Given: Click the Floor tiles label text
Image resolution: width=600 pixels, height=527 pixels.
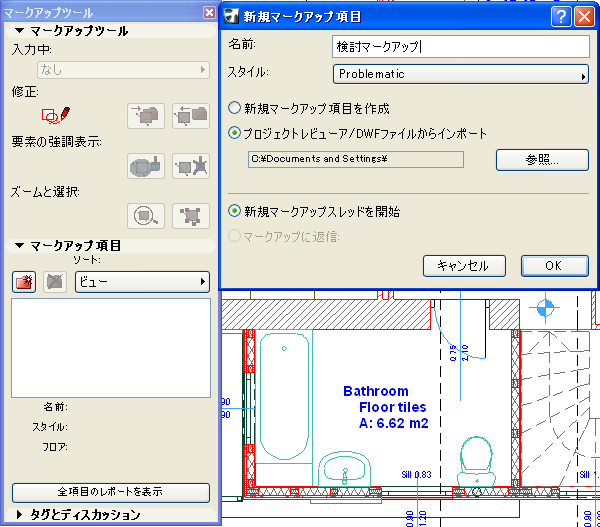Looking at the screenshot, I should [x=393, y=407].
